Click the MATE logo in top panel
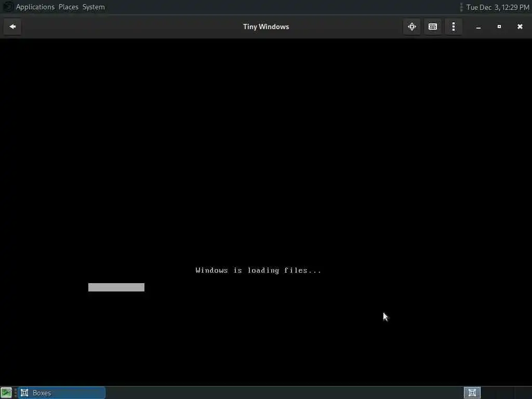The width and height of the screenshot is (532, 399). click(x=8, y=7)
